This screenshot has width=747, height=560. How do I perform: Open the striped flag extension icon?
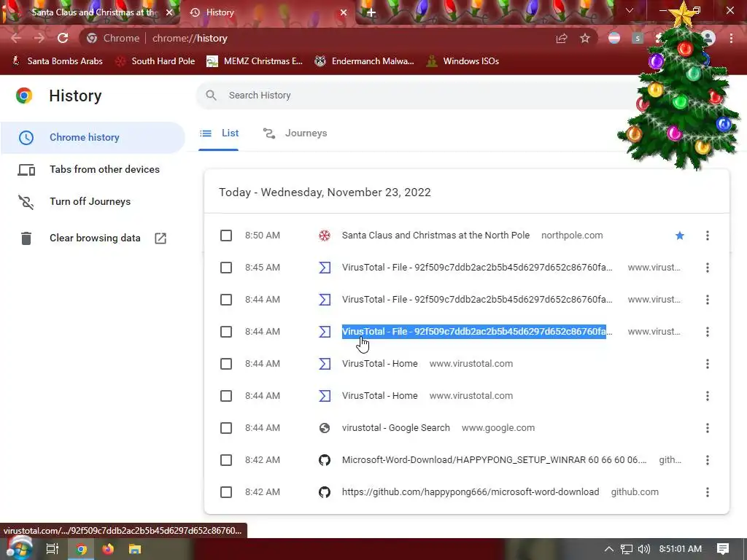point(614,38)
